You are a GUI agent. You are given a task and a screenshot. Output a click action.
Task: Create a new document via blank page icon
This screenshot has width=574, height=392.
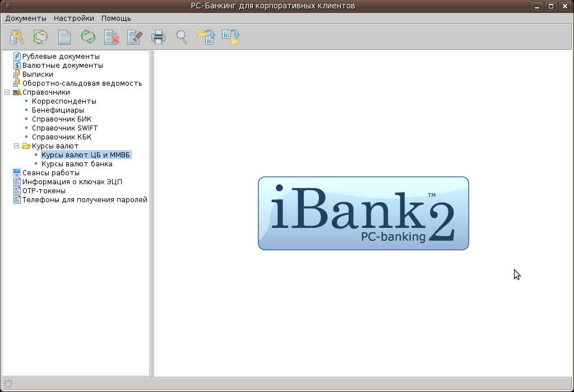(64, 38)
